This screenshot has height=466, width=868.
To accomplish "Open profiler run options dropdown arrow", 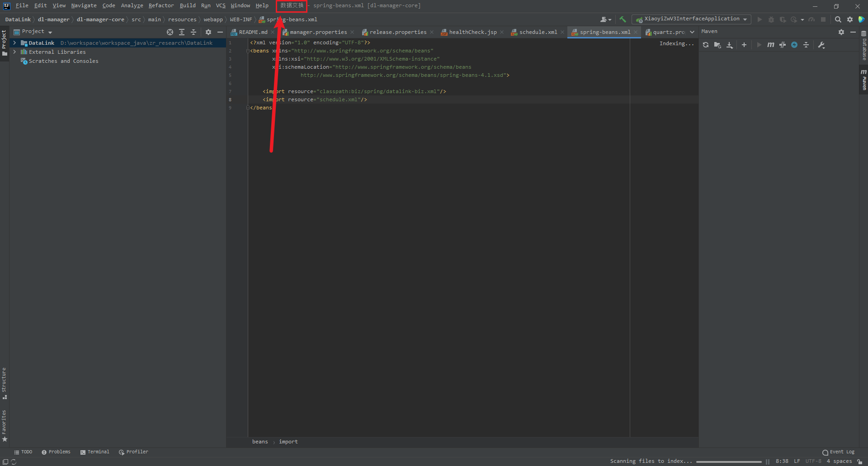I will point(802,19).
